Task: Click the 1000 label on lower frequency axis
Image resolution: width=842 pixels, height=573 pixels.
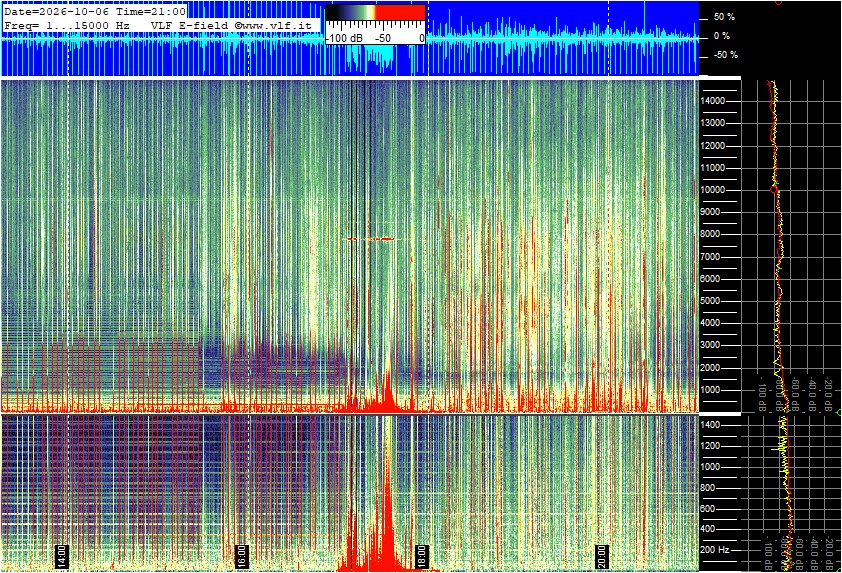Action: pos(710,467)
